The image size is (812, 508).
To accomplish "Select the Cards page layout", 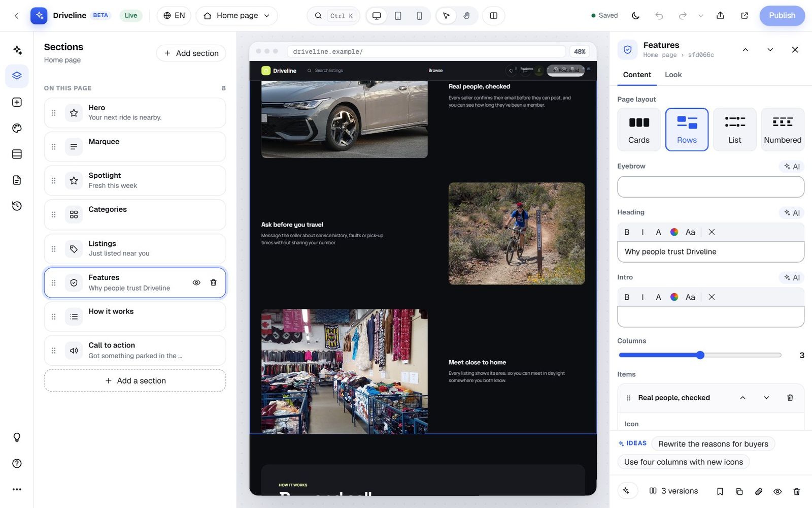I will point(638,130).
